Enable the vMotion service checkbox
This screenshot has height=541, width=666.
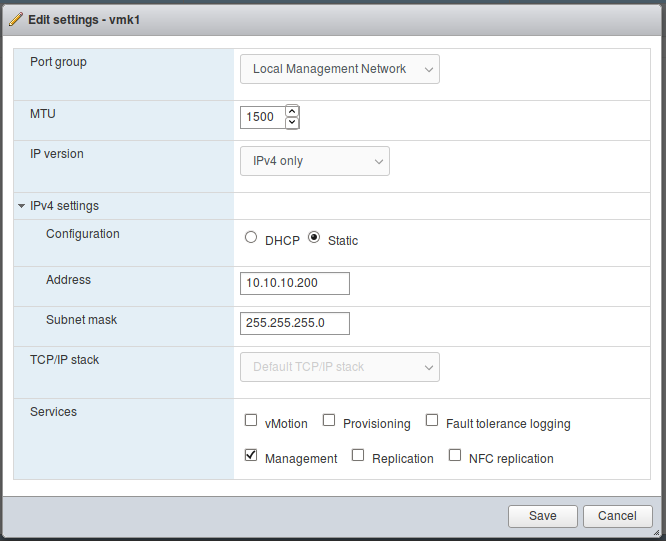(x=251, y=420)
